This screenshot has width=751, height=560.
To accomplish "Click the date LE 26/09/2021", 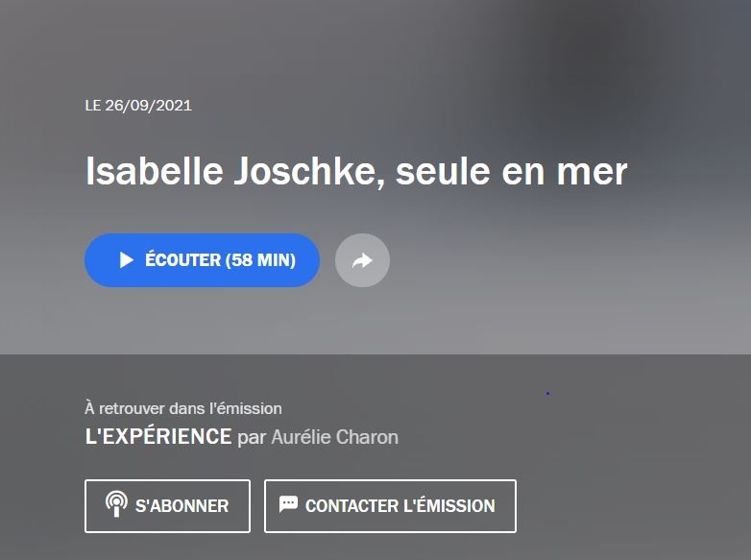I will (x=138, y=106).
